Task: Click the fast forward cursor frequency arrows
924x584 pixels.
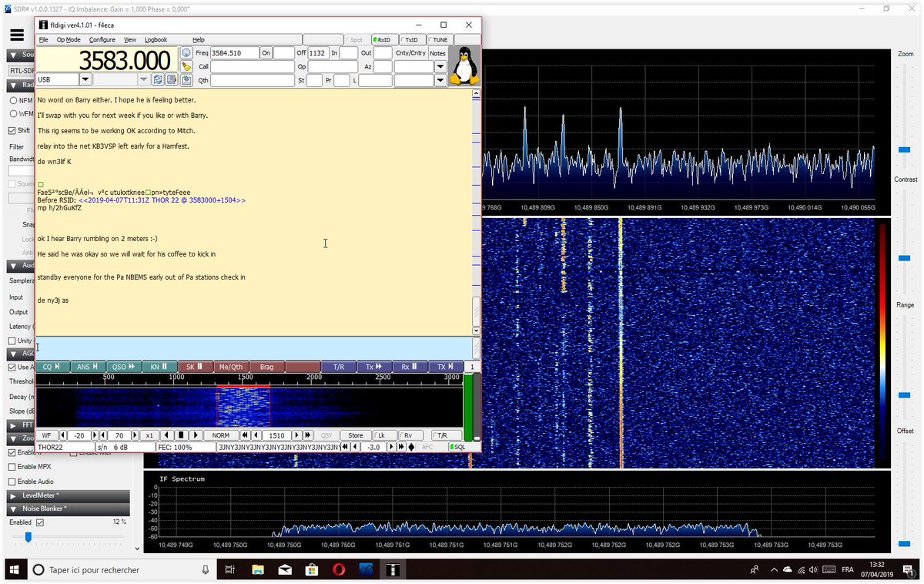Action: point(308,435)
